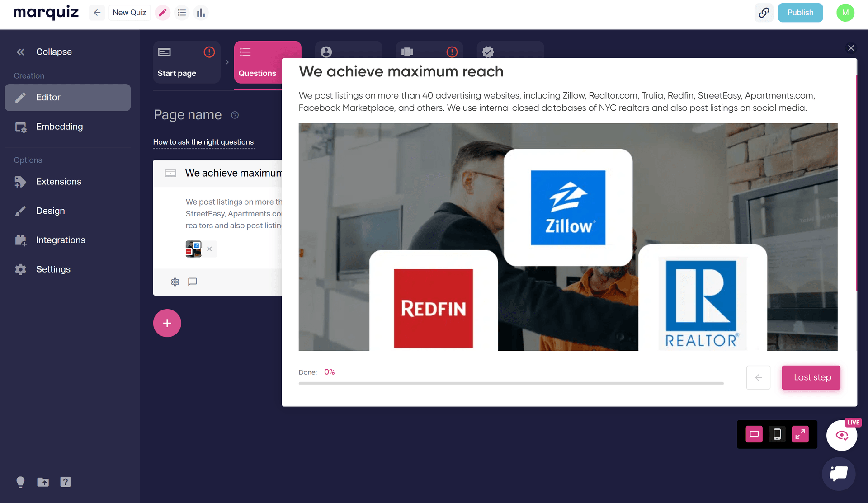
Task: Click the uploaded image thumbnail
Action: [x=193, y=249]
